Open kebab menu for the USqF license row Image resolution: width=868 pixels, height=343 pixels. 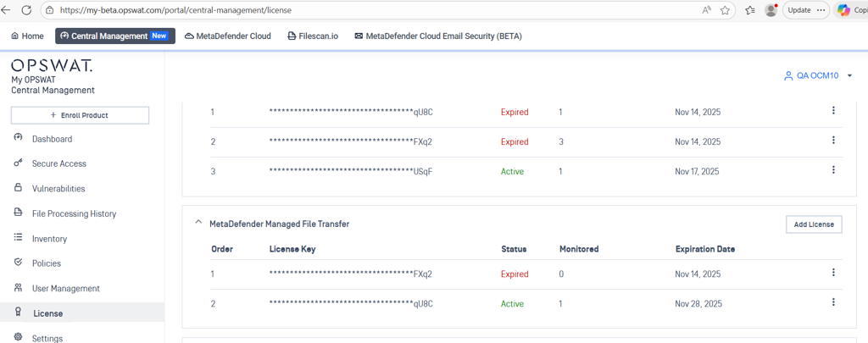(833, 170)
